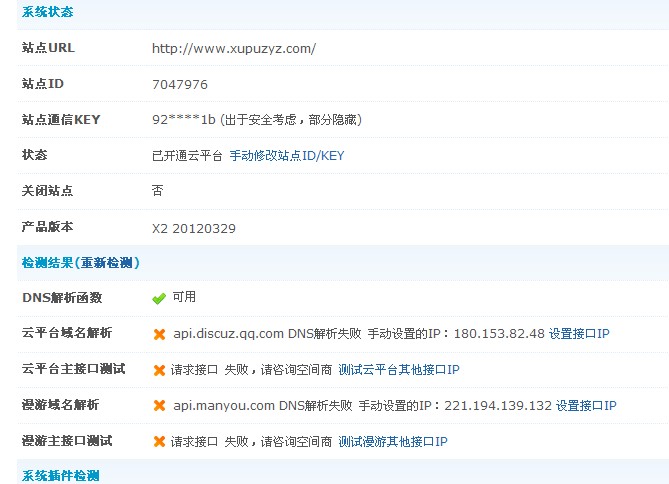Click the 漫游域名解析 row label
This screenshot has width=669, height=484.
tap(61, 404)
